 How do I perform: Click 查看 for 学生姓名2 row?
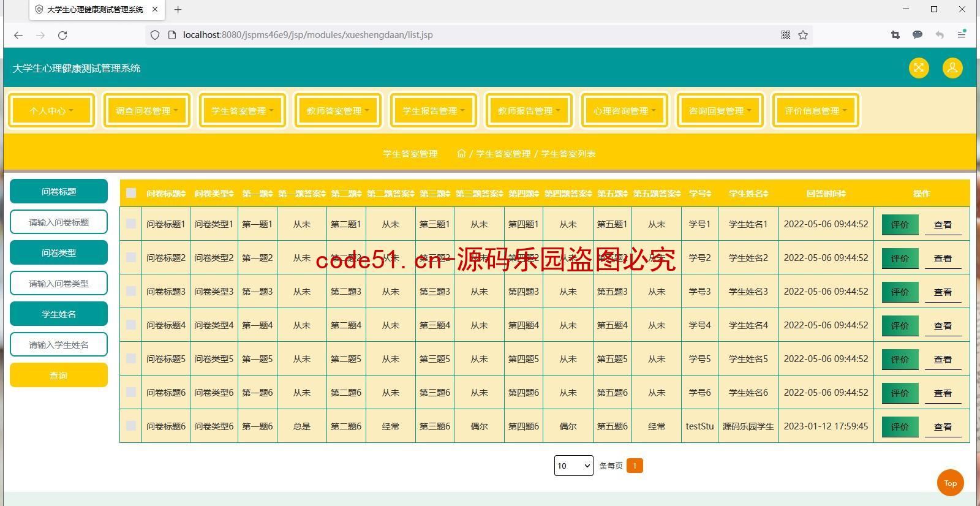pyautogui.click(x=943, y=259)
